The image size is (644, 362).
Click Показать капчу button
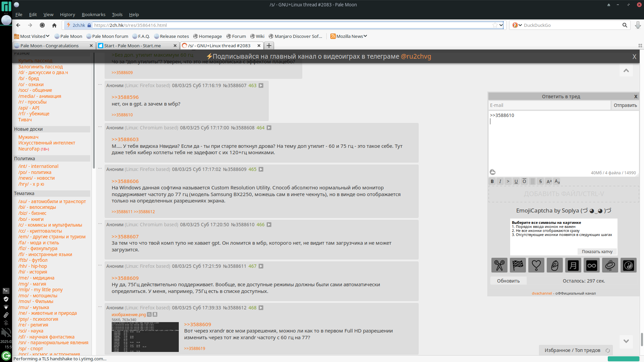point(597,251)
